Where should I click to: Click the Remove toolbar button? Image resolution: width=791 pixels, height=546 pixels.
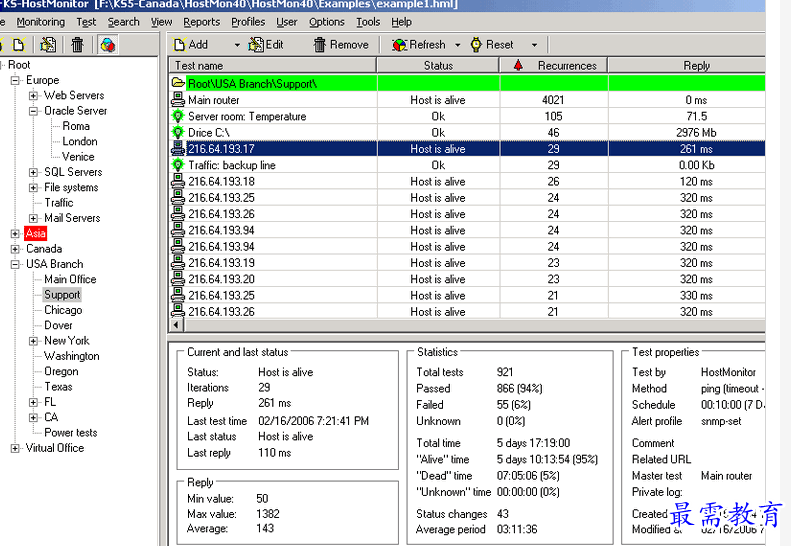(x=341, y=45)
